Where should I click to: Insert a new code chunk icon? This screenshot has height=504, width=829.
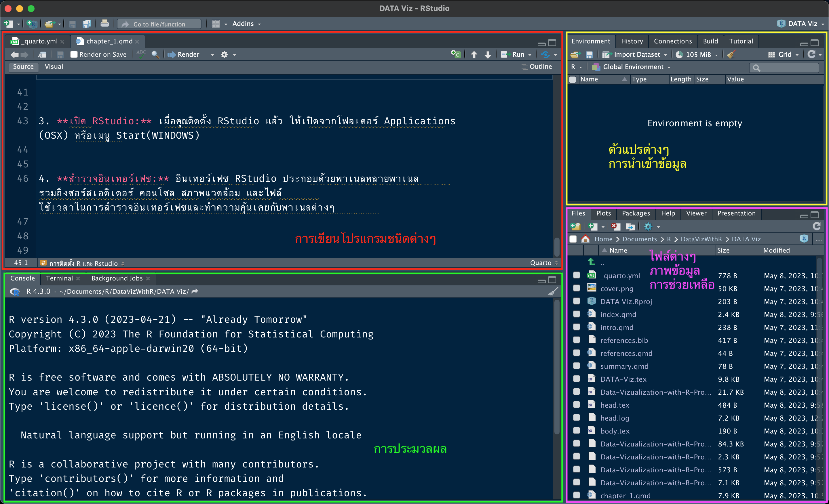click(456, 54)
